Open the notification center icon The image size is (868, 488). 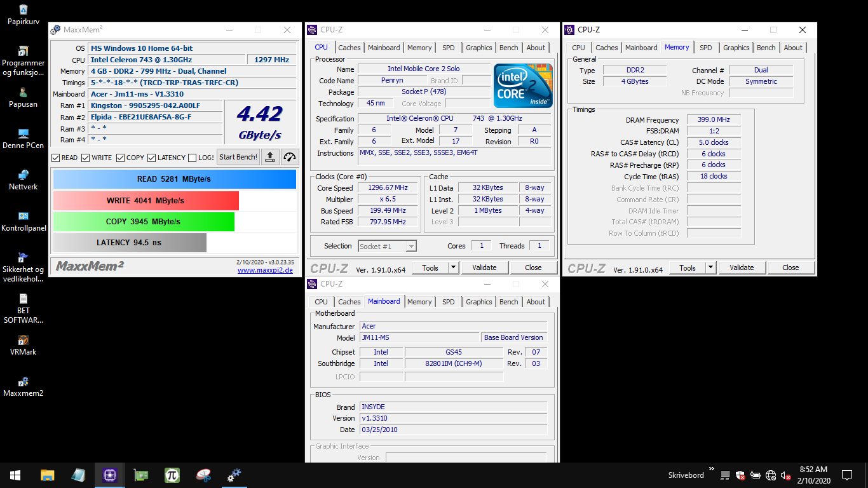point(846,475)
